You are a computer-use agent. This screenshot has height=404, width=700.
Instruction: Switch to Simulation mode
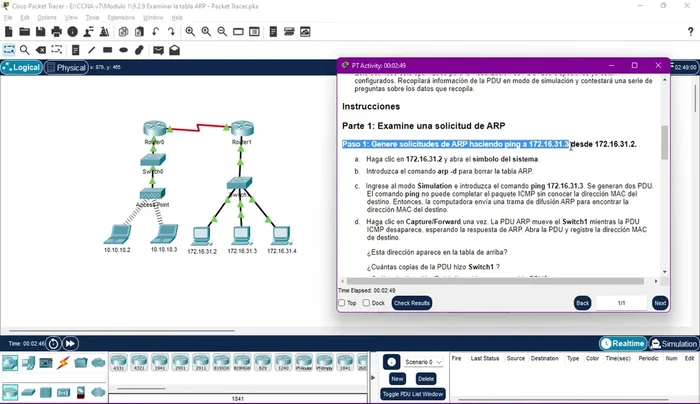674,343
